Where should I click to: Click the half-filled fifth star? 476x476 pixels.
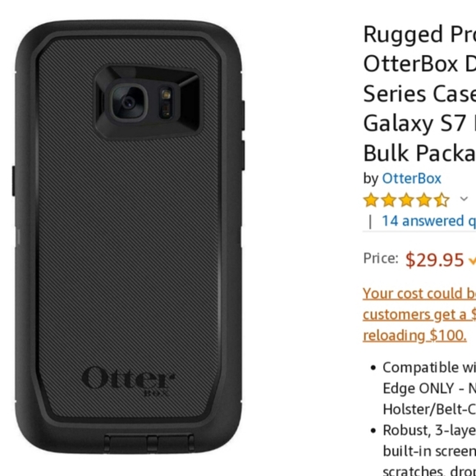pyautogui.click(x=442, y=200)
